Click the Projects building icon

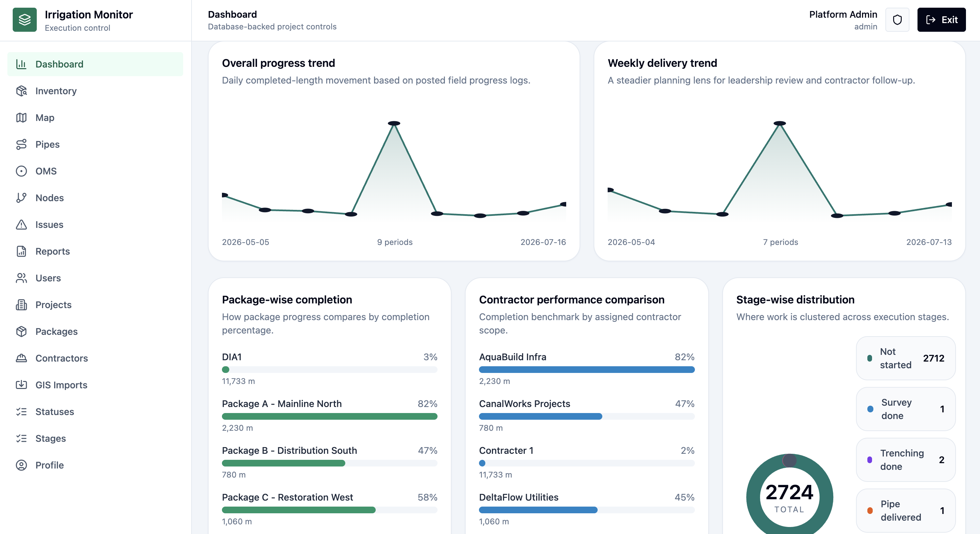(x=21, y=305)
